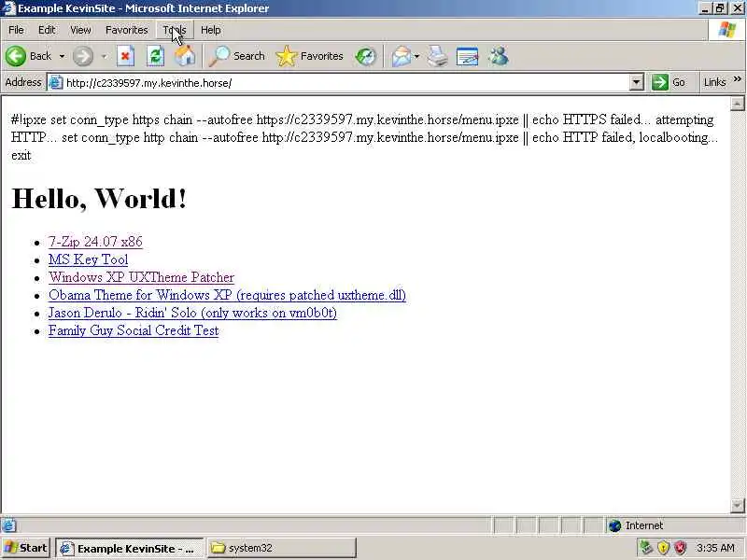Click the yellow security shield tray icon
Image resolution: width=747 pixels, height=560 pixels.
tap(663, 548)
